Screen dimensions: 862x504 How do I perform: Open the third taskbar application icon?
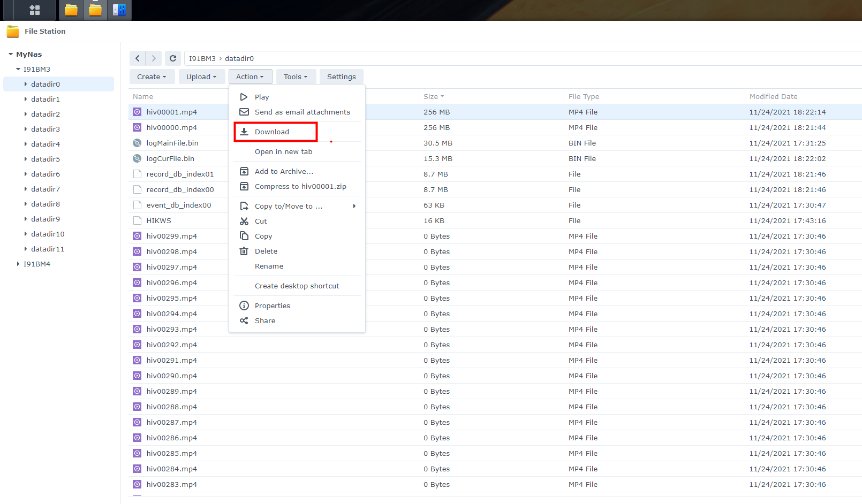click(119, 10)
